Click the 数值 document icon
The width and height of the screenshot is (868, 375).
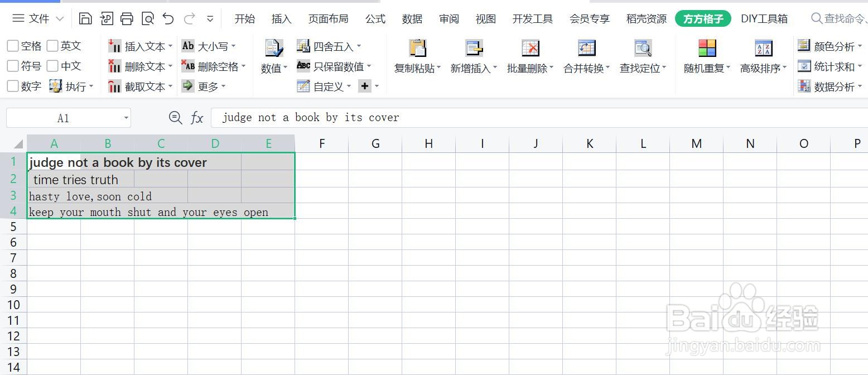[x=273, y=48]
